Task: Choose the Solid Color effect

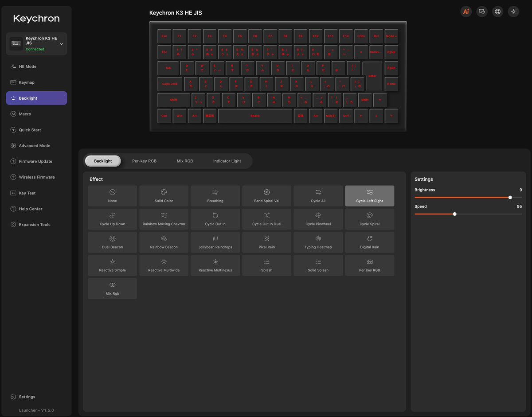Action: click(x=164, y=196)
